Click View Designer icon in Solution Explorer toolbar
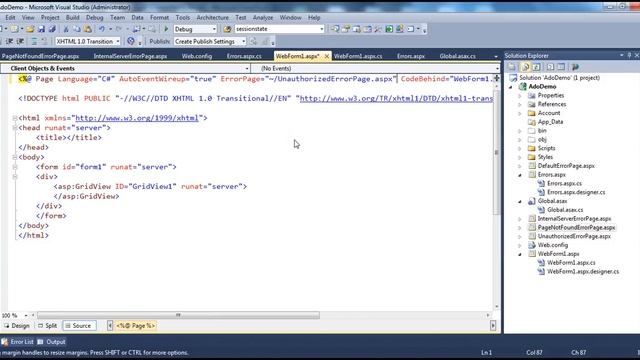Screen dimensions: 640x360 tap(561, 67)
